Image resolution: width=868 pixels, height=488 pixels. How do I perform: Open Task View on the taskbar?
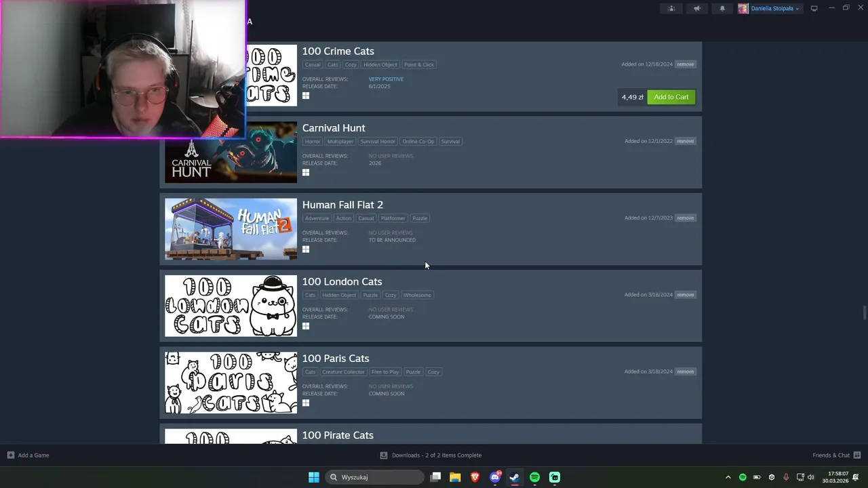coord(436,477)
